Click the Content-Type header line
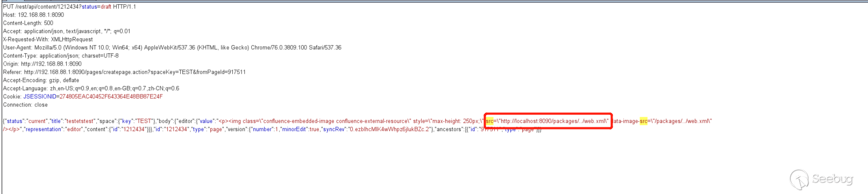 click(x=61, y=56)
